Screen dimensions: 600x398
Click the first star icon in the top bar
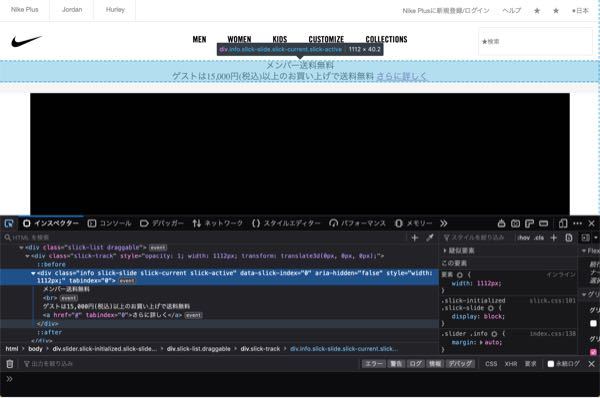tap(537, 11)
